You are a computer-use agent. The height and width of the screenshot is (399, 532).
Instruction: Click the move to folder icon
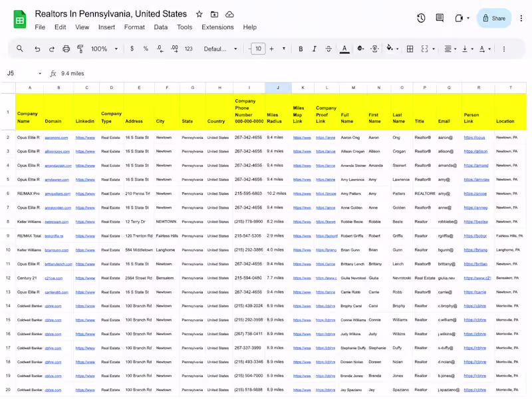coord(214,14)
